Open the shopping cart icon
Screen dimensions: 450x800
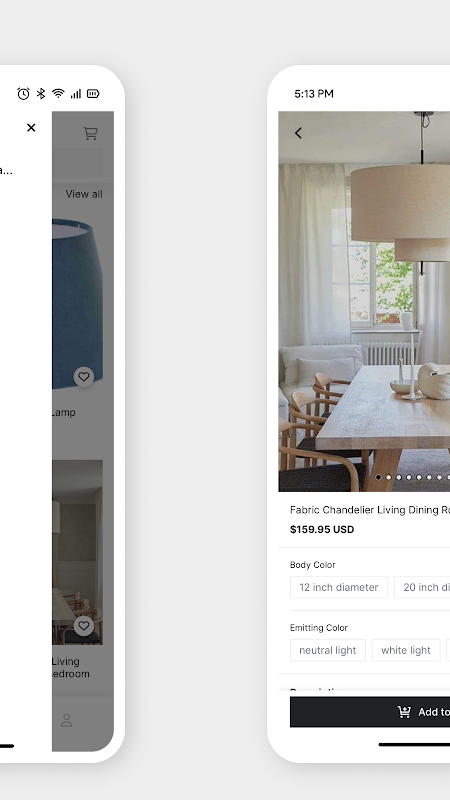click(90, 133)
